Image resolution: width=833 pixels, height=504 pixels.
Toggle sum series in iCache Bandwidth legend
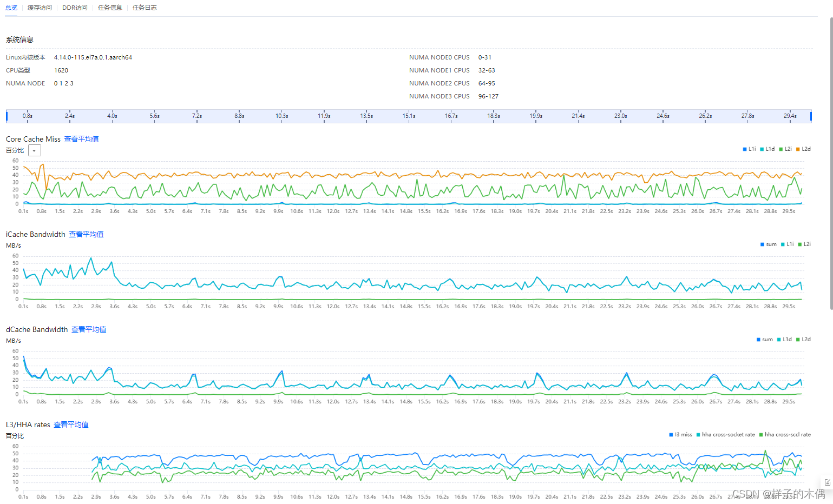point(769,244)
